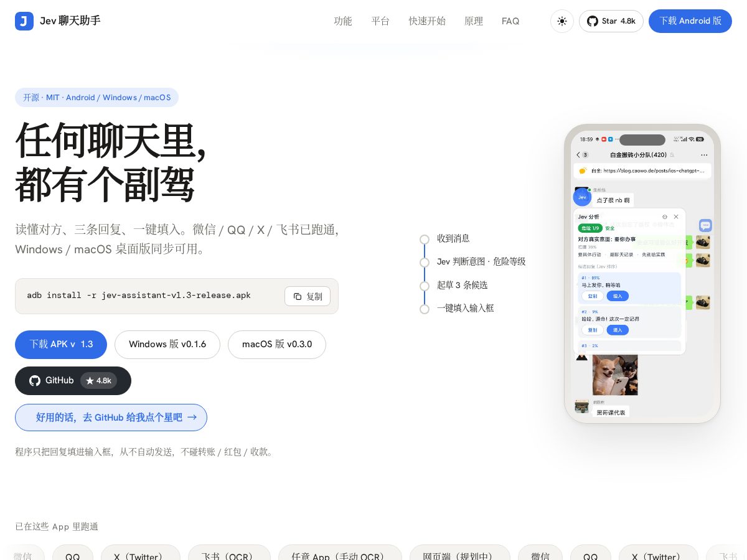Viewport: 747px width, 560px height.
Task: Click the 任何聊天里, 都有个副驾 headline
Action: pos(111,162)
